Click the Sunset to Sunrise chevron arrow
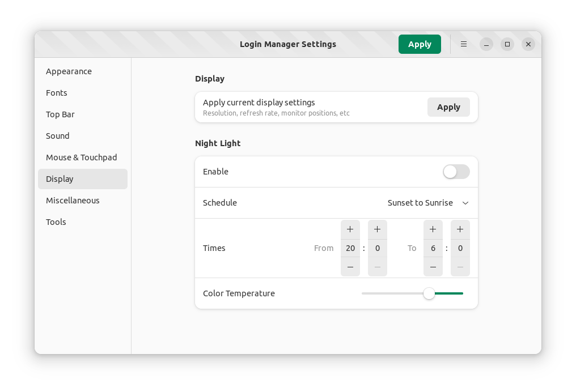The width and height of the screenshot is (576, 392). click(x=465, y=203)
